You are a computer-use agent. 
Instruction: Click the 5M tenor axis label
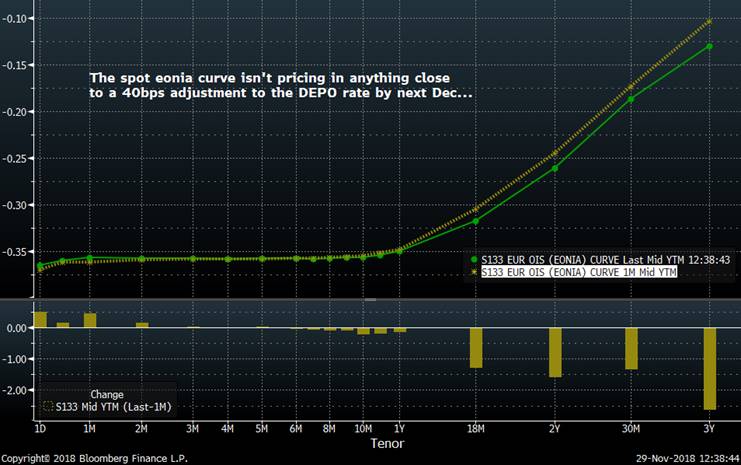tap(261, 429)
